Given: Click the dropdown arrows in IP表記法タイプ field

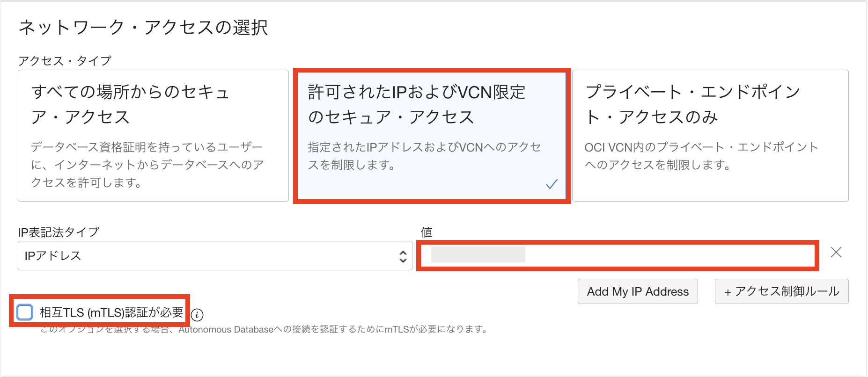Looking at the screenshot, I should (x=404, y=256).
